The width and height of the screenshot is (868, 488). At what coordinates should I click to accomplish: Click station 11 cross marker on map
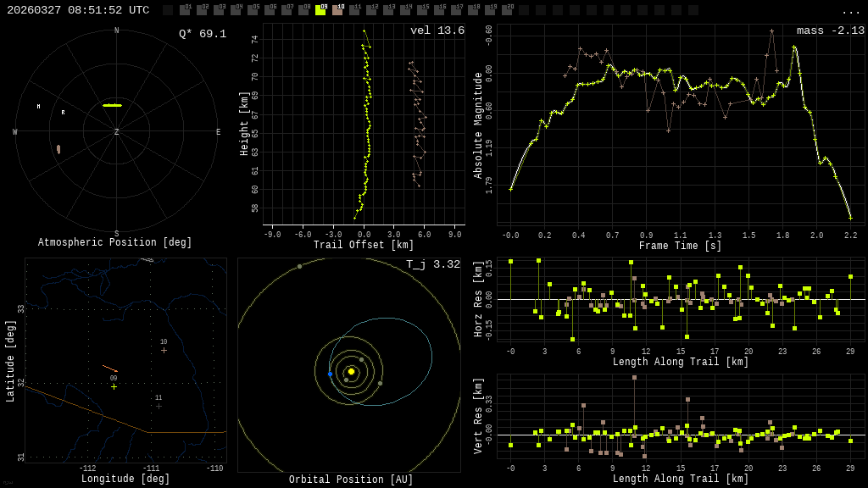click(159, 406)
